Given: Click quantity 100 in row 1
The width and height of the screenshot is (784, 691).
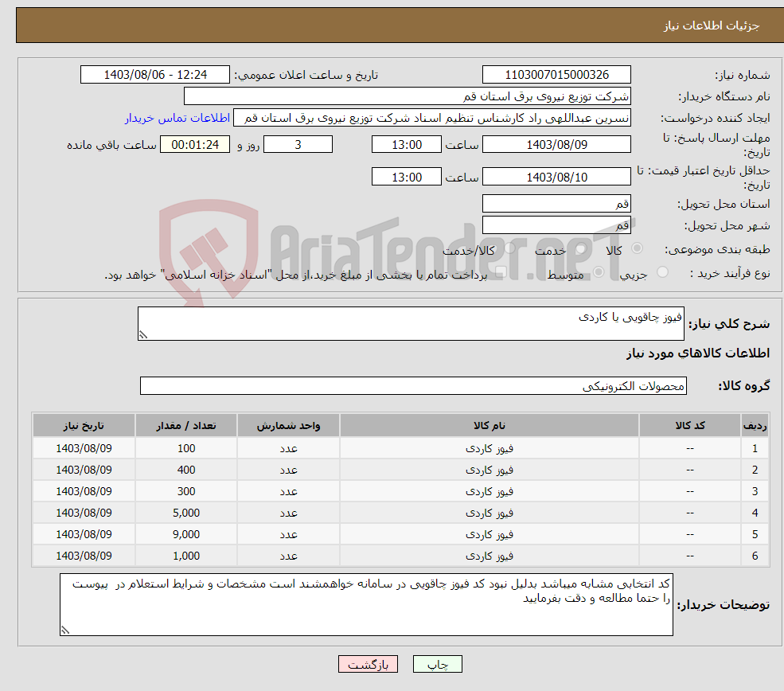Looking at the screenshot, I should point(186,448).
